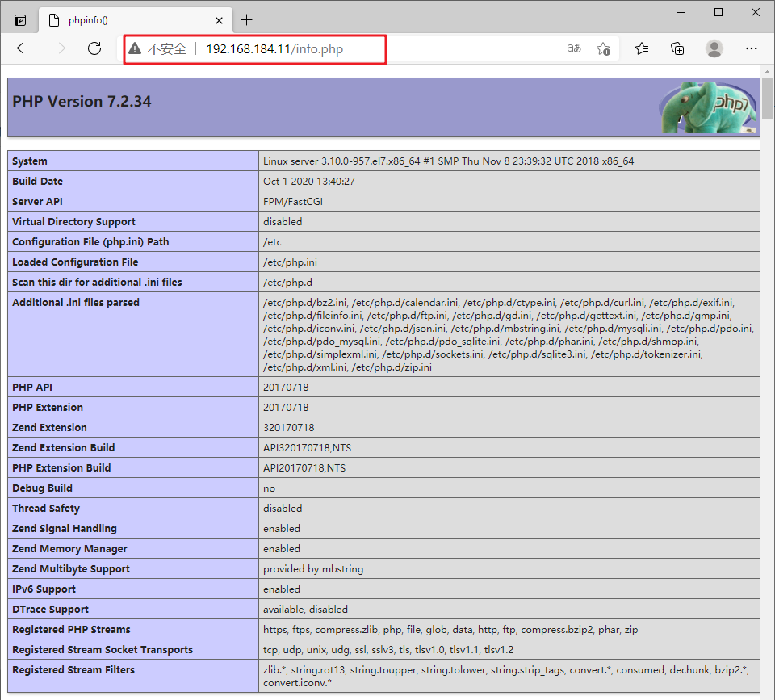
Task: Maximize the browser window
Action: [x=718, y=12]
